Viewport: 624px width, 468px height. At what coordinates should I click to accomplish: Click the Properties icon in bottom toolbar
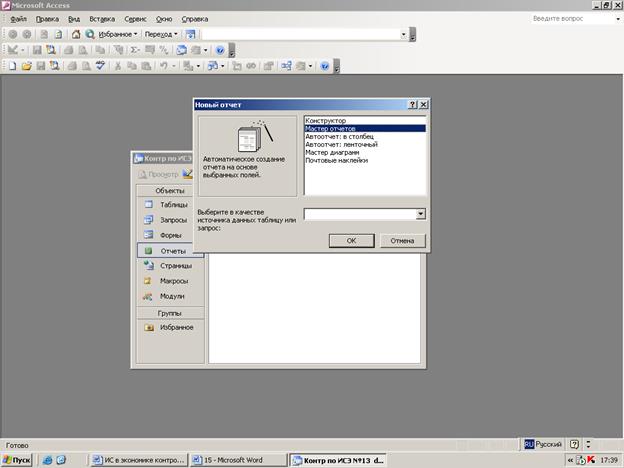pyautogui.click(x=269, y=66)
